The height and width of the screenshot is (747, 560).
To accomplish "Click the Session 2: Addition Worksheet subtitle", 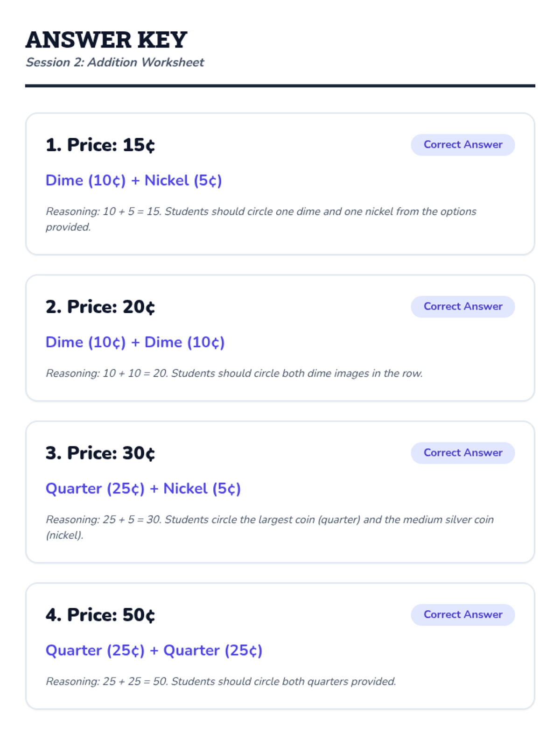I will (x=115, y=63).
